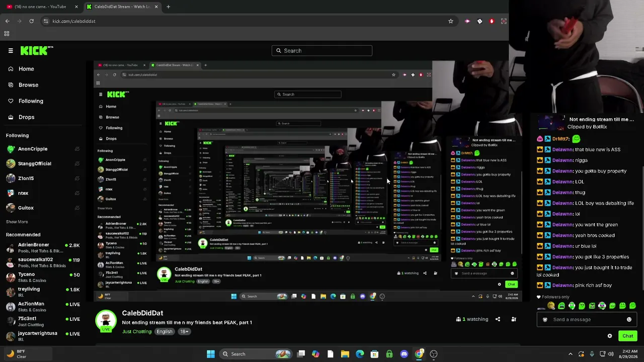Viewport: 644px width, 362px height.
Task: Click CalebDidDat channel avatar
Action: [x=106, y=320]
